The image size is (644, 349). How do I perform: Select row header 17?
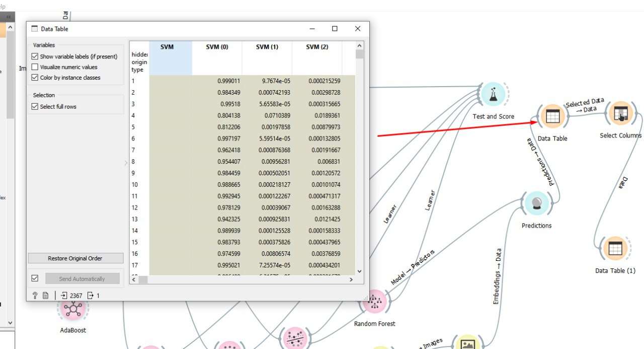pos(139,265)
